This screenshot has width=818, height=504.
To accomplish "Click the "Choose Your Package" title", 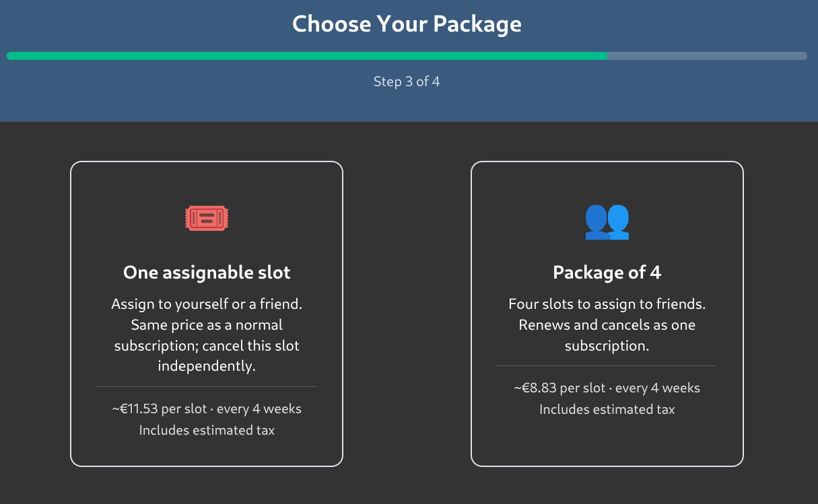I will coord(407,24).
